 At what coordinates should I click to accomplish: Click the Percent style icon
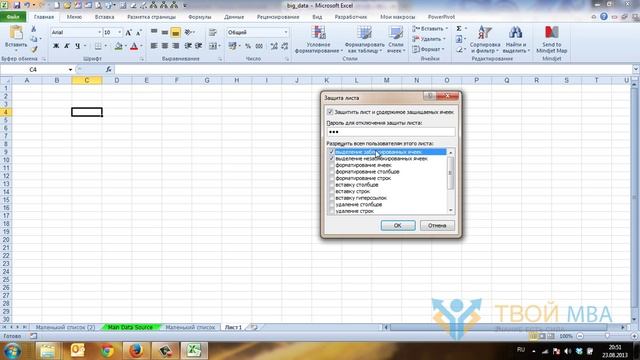[x=248, y=46]
